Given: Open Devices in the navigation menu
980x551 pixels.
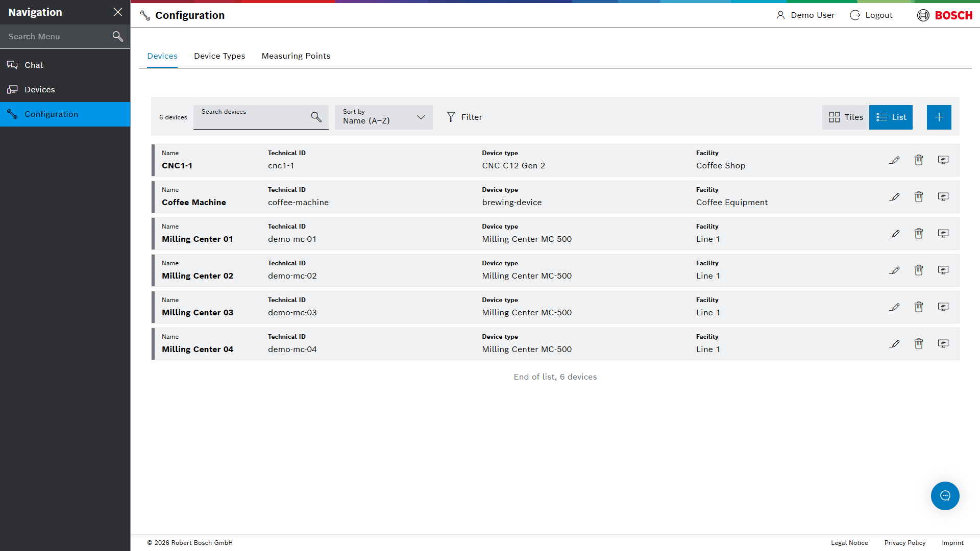Looking at the screenshot, I should pyautogui.click(x=65, y=90).
